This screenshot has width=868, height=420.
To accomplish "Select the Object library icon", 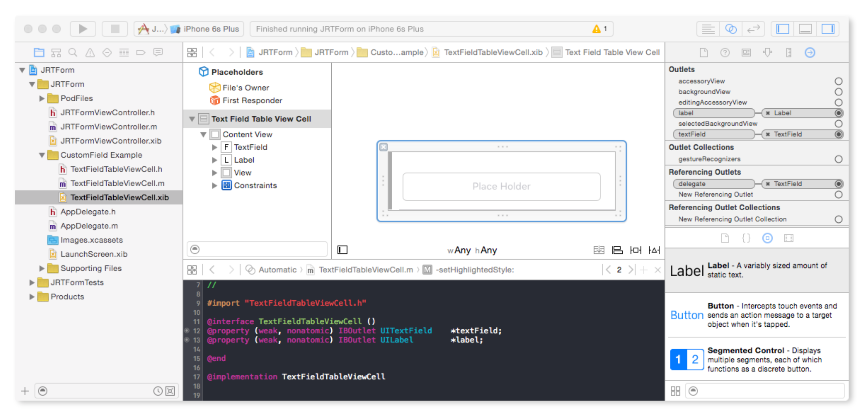I will (x=767, y=238).
